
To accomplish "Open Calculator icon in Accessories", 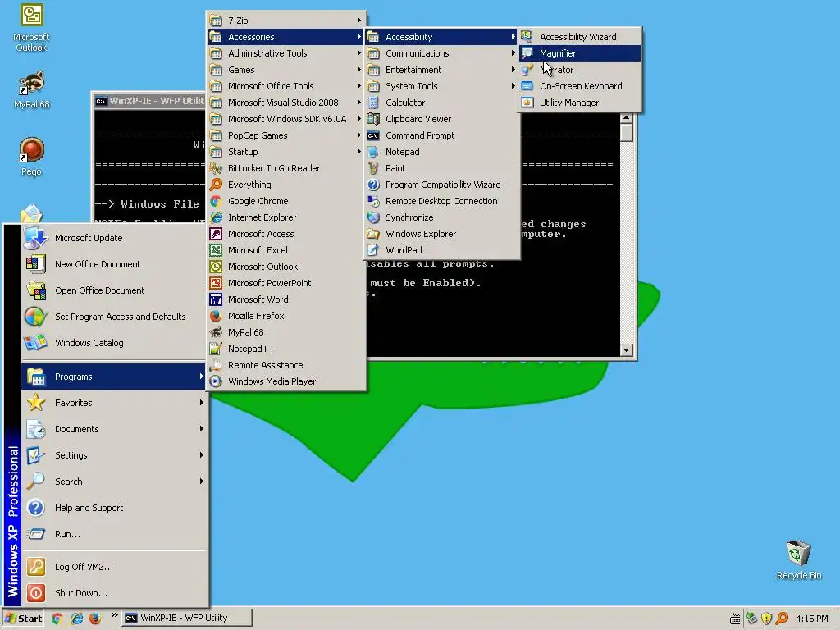I will point(373,103).
